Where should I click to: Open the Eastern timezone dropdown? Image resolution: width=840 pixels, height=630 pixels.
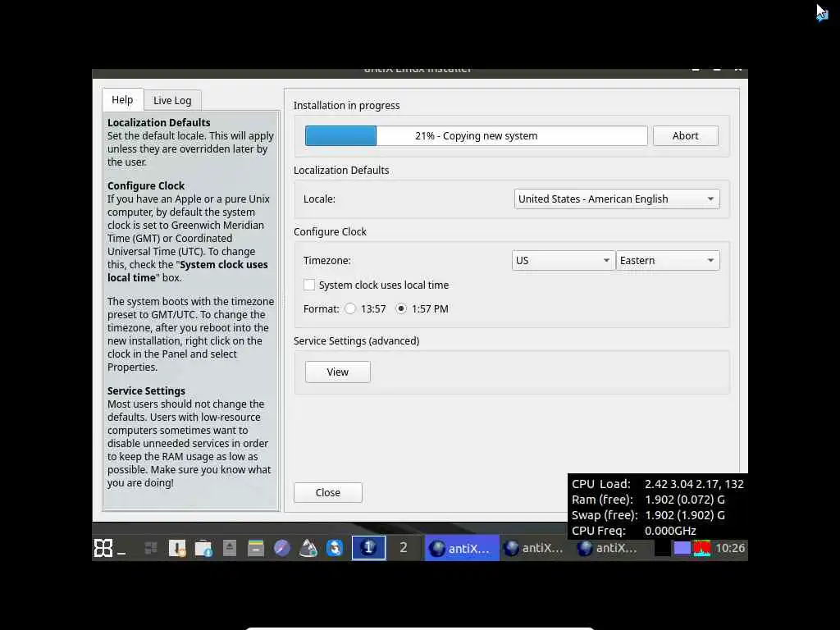pos(668,260)
